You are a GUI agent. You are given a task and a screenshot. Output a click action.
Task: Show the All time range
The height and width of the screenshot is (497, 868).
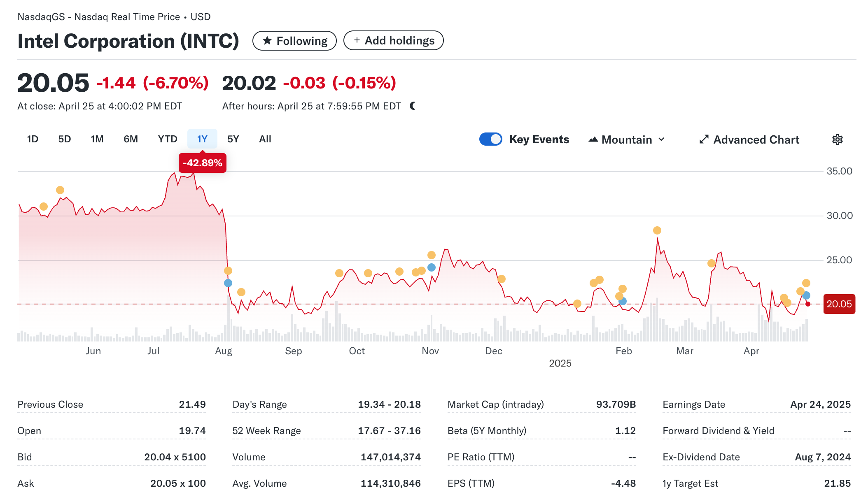tap(265, 139)
